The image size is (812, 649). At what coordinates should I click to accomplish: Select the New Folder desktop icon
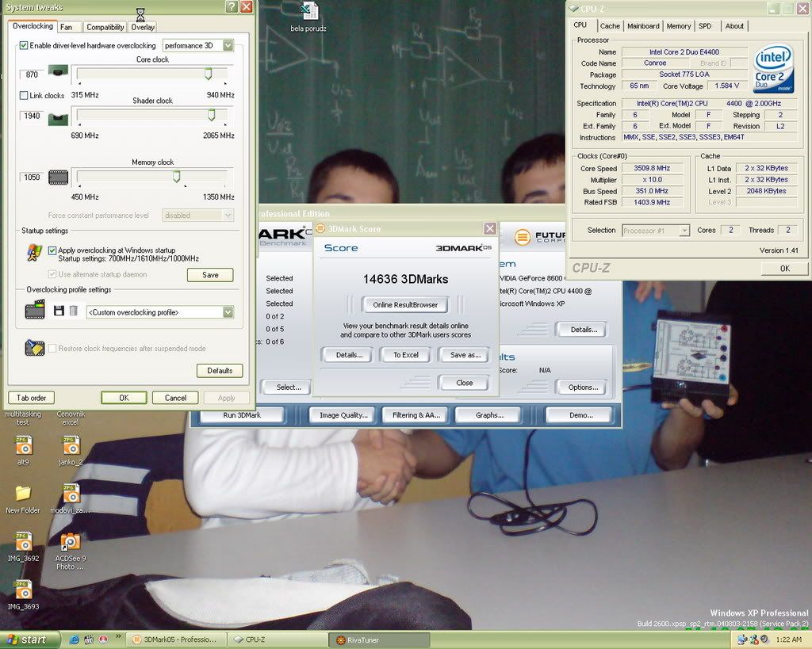click(x=23, y=499)
